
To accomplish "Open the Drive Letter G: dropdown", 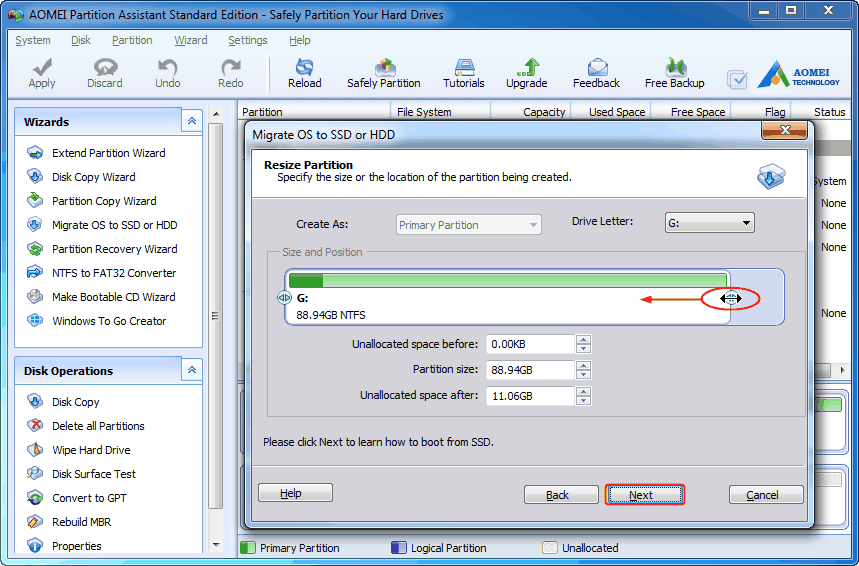I will pos(709,223).
